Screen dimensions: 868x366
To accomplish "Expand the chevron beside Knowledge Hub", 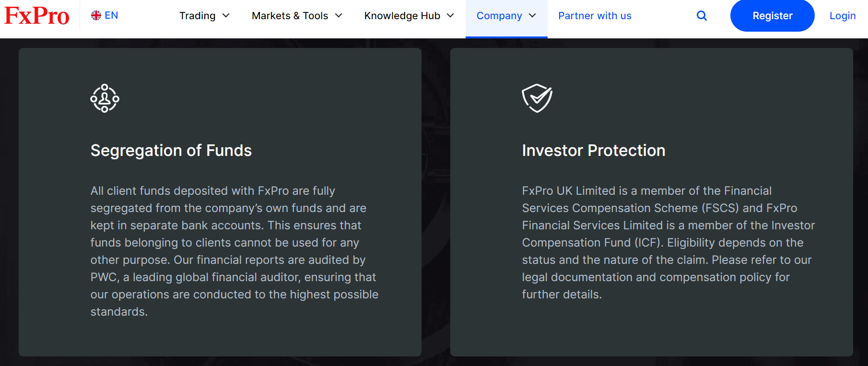I will point(450,16).
